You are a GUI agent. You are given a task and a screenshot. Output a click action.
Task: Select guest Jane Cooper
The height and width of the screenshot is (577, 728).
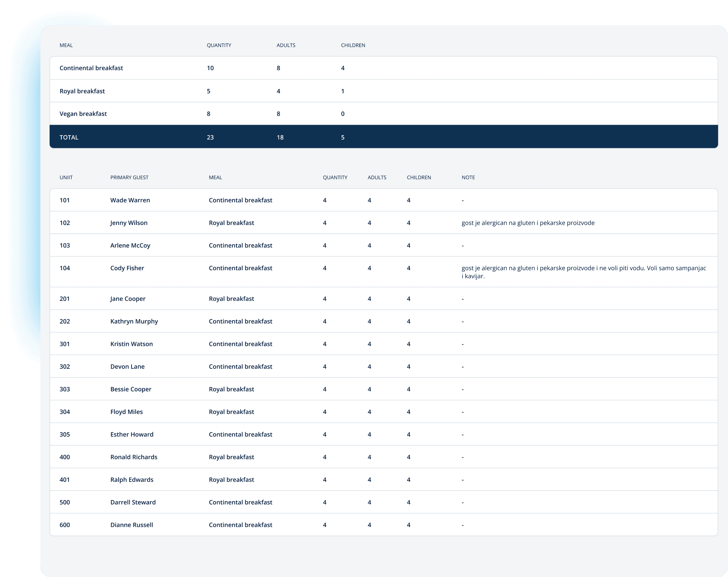click(128, 299)
